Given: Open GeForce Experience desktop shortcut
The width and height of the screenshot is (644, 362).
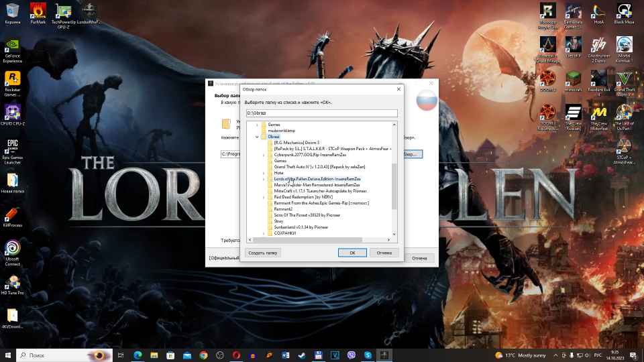Looking at the screenshot, I should tap(12, 52).
